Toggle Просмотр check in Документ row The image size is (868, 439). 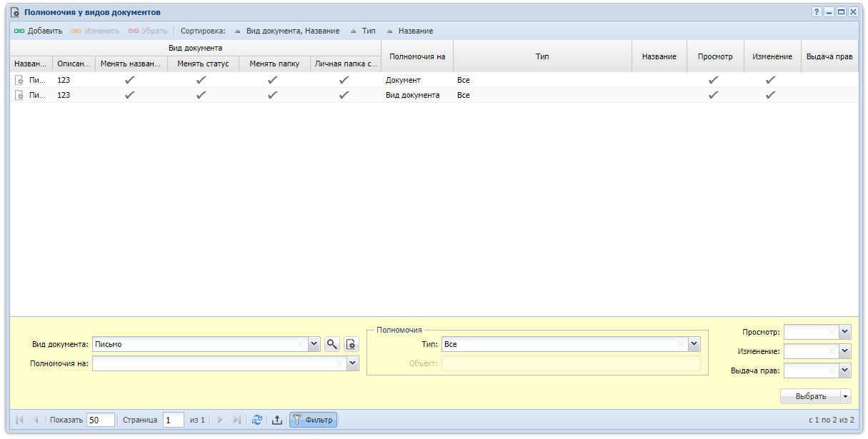[714, 80]
